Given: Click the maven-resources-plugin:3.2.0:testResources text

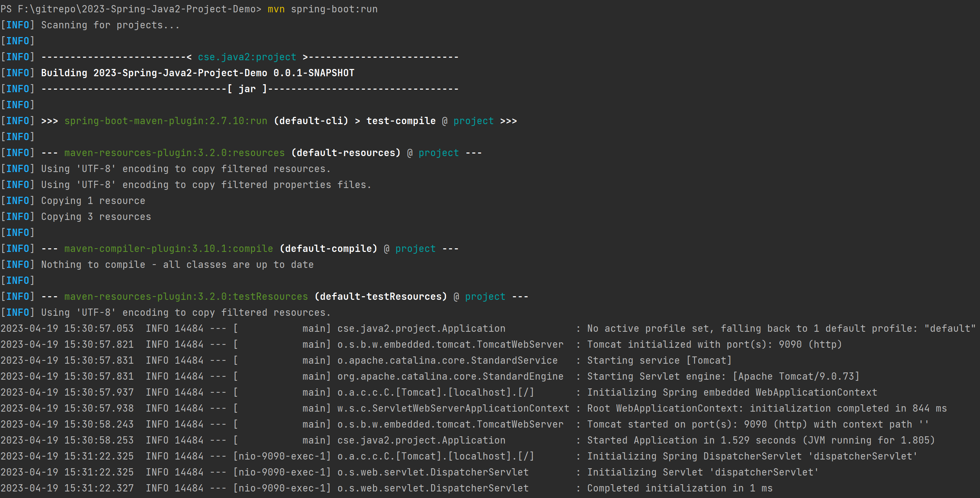Looking at the screenshot, I should coord(186,297).
